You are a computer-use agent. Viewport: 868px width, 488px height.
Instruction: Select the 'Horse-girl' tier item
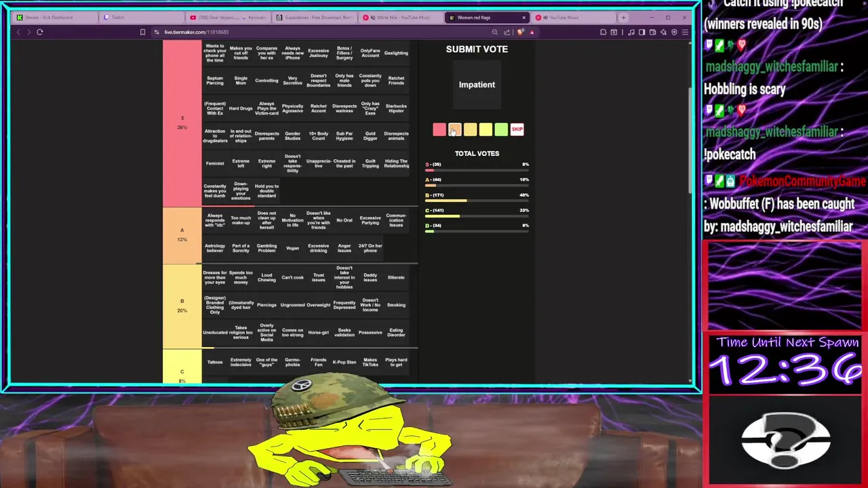(318, 333)
